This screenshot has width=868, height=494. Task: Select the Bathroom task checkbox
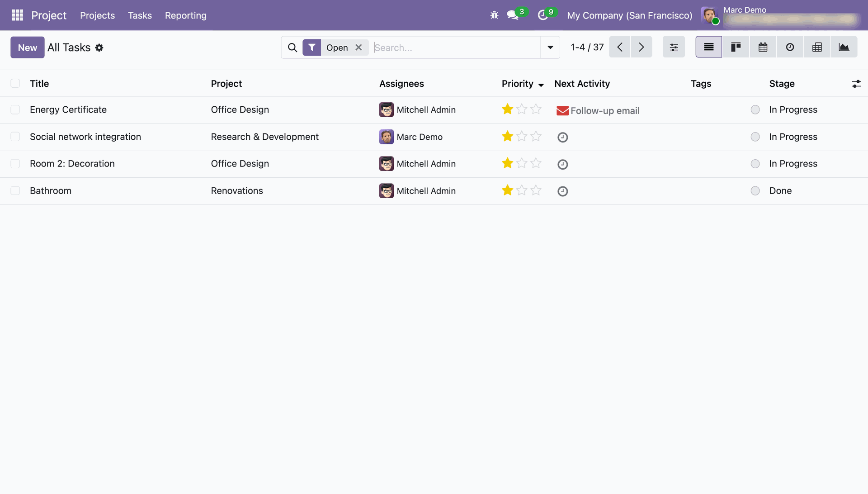click(15, 191)
